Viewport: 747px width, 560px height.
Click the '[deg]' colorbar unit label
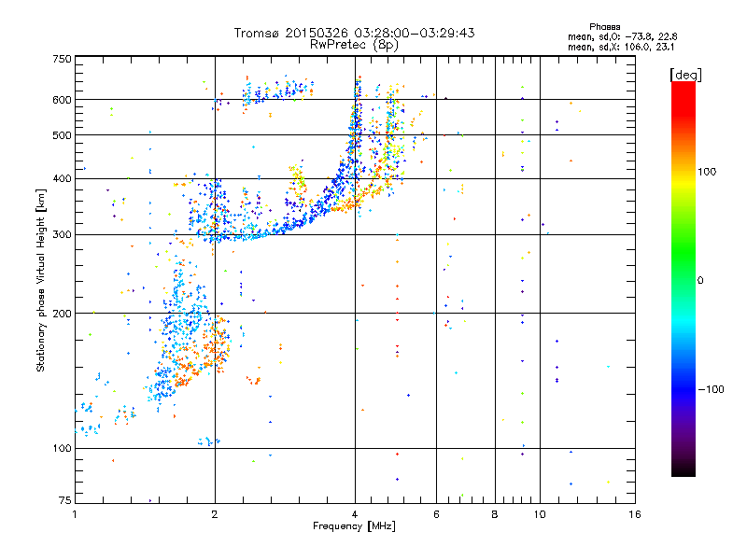pos(685,75)
